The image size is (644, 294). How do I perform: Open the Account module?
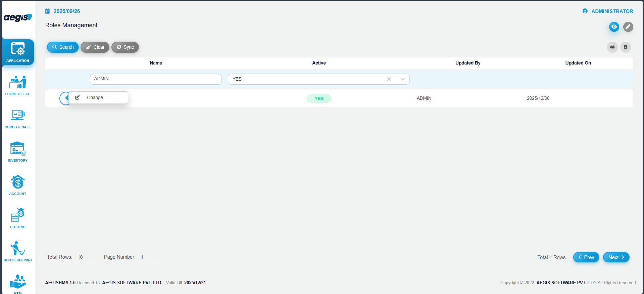pyautogui.click(x=18, y=185)
